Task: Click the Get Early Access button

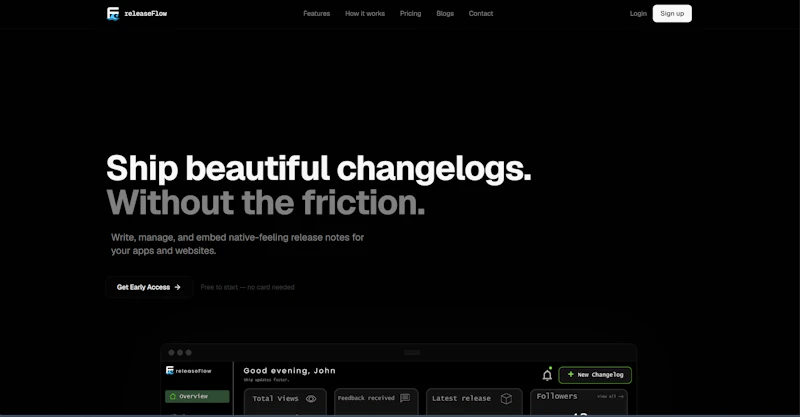Action: point(148,287)
